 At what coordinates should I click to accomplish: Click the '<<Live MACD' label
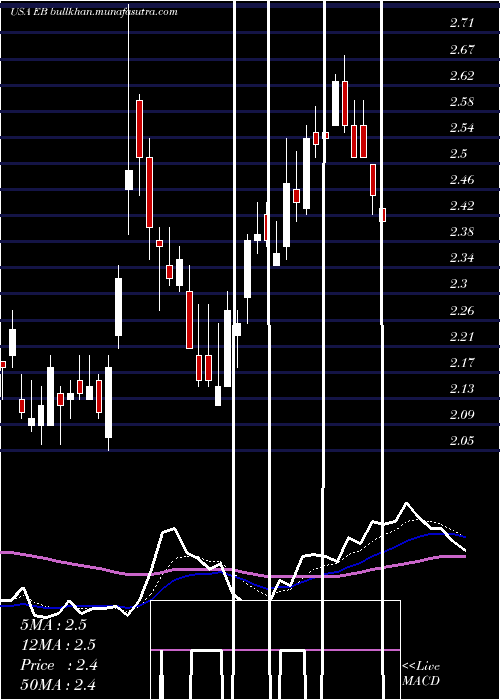click(421, 673)
